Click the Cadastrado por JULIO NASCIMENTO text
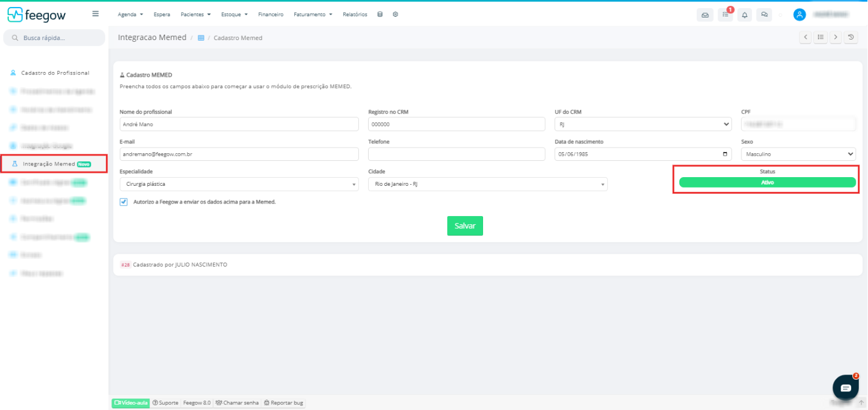868x410 pixels. tap(180, 265)
